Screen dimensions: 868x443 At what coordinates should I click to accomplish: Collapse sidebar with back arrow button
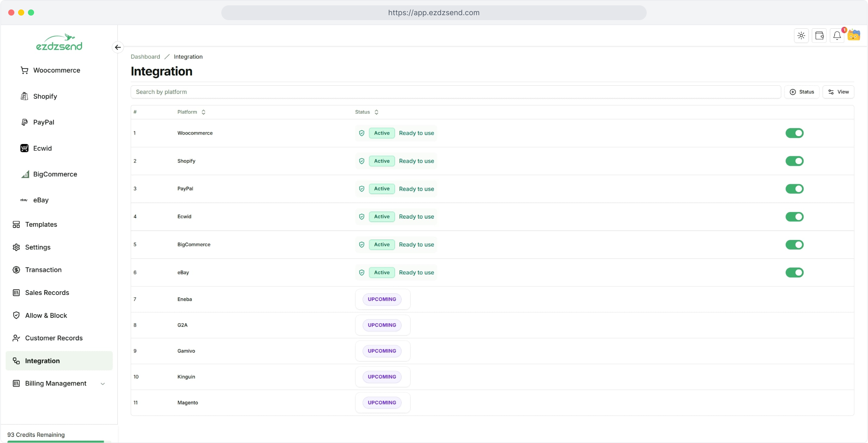[x=118, y=47]
